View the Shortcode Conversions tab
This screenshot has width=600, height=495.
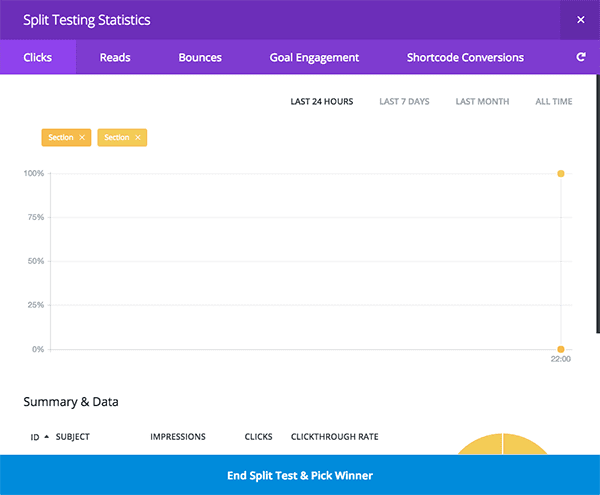coord(465,58)
